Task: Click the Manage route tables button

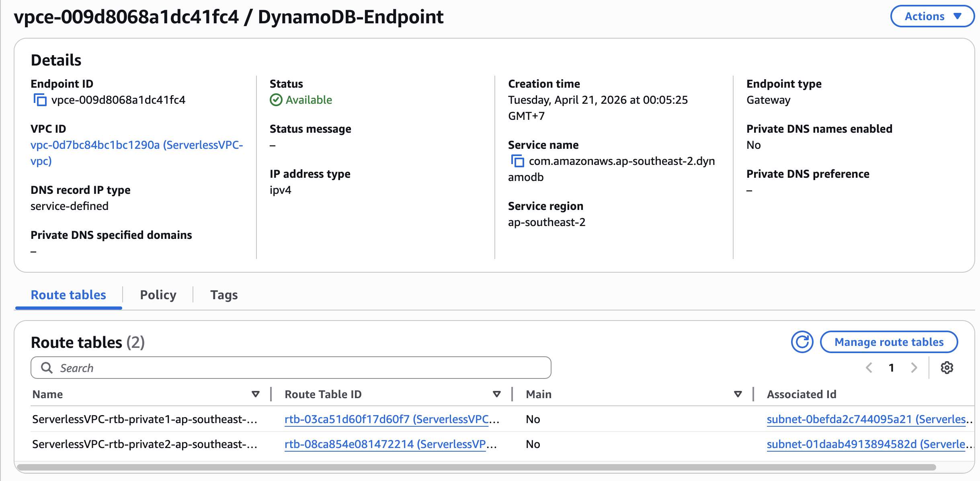Action: click(x=889, y=342)
